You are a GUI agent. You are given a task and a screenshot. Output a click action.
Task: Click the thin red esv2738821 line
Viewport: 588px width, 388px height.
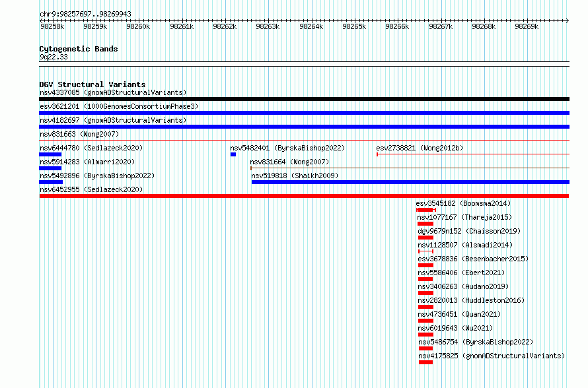(473, 154)
